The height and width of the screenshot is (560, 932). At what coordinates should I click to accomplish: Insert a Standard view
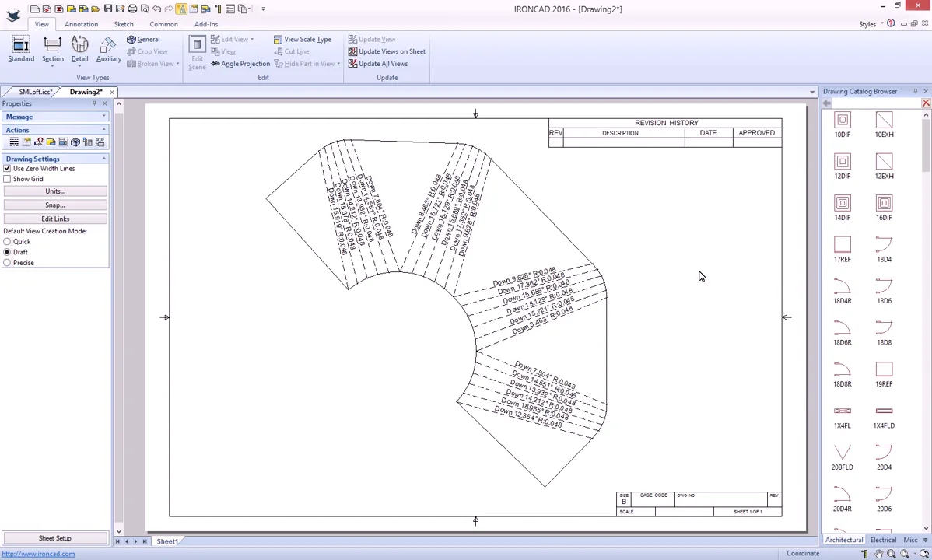21,49
